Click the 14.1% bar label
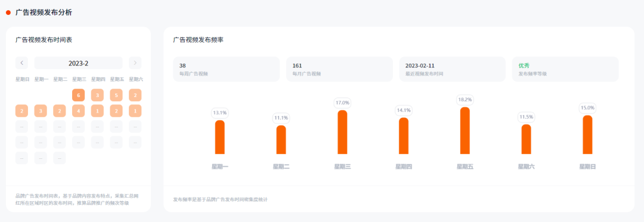 (x=404, y=110)
